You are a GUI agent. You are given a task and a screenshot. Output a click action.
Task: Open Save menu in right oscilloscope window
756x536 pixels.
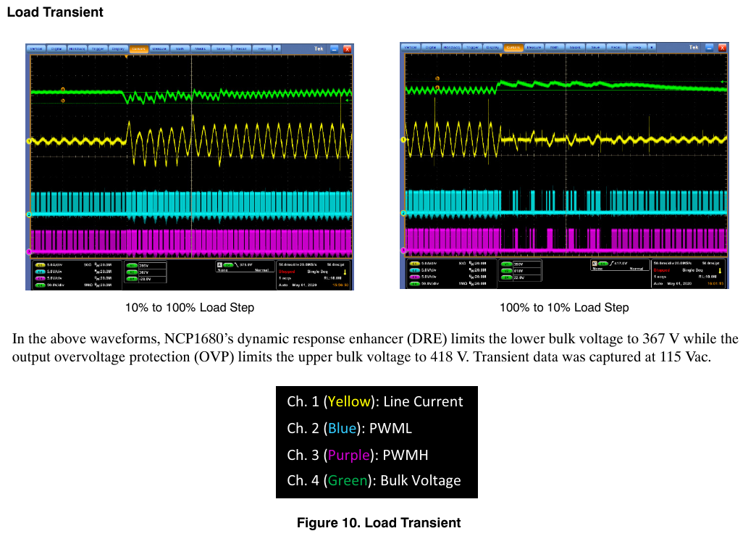595,47
